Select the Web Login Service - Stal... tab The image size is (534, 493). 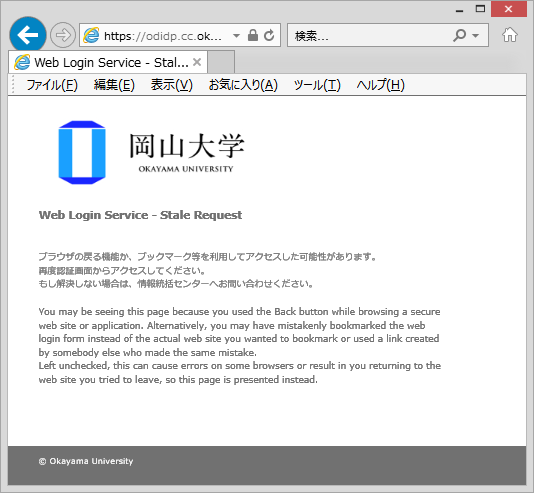108,62
